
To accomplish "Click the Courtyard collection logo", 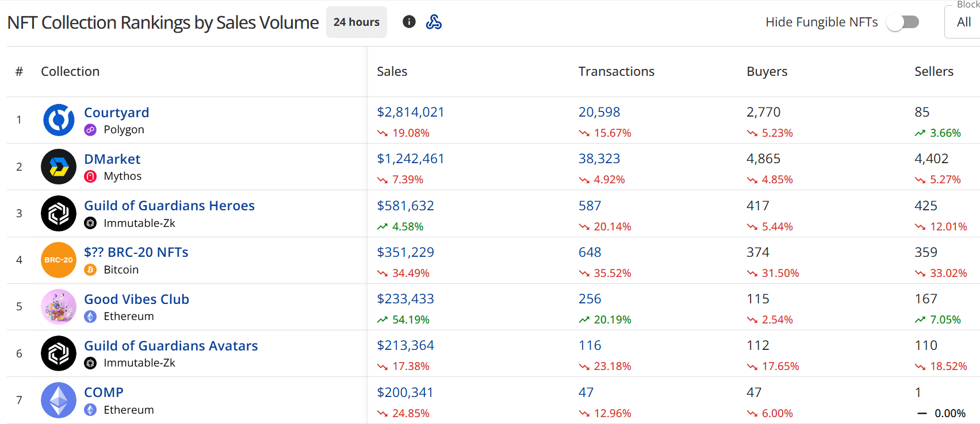I will coord(59,120).
